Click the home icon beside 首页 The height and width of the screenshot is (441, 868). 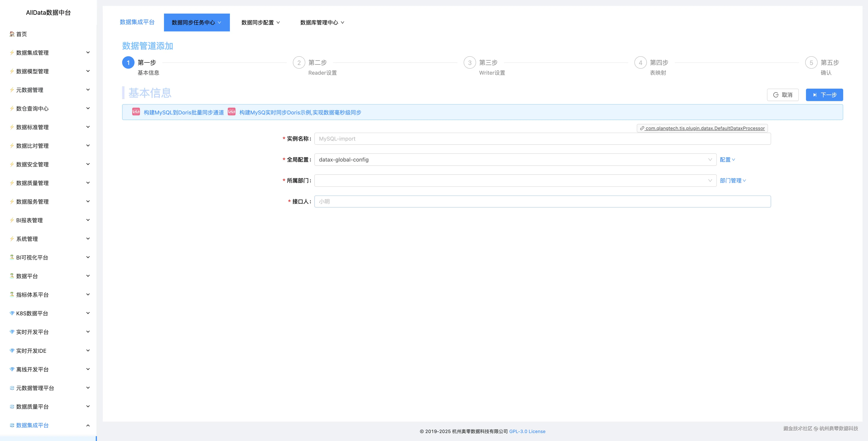[x=11, y=34]
